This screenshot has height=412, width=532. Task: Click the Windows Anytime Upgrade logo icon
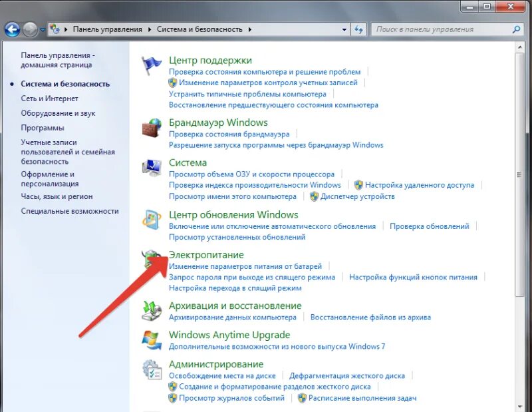[152, 340]
